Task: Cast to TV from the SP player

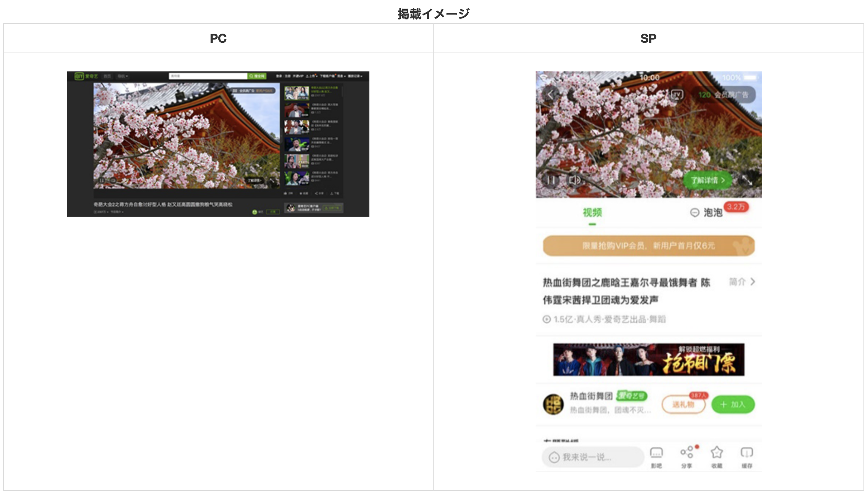Action: tap(676, 94)
